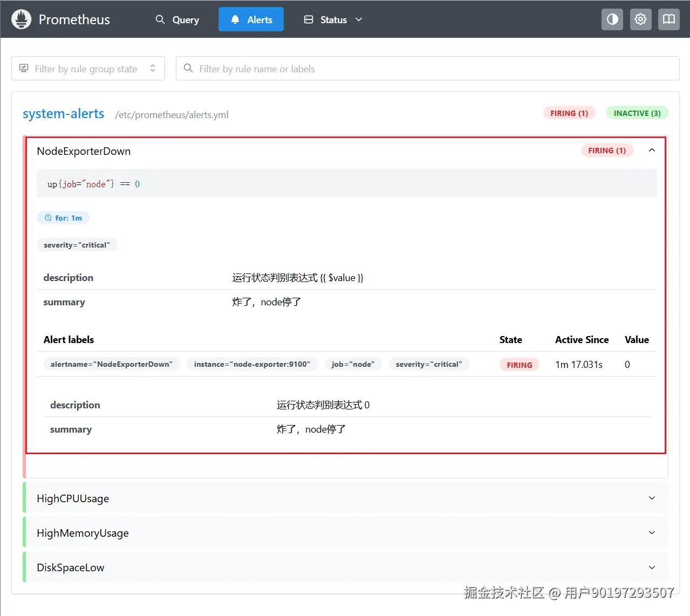Click the rendered description ending in 0
The width and height of the screenshot is (690, 616).
click(x=323, y=405)
